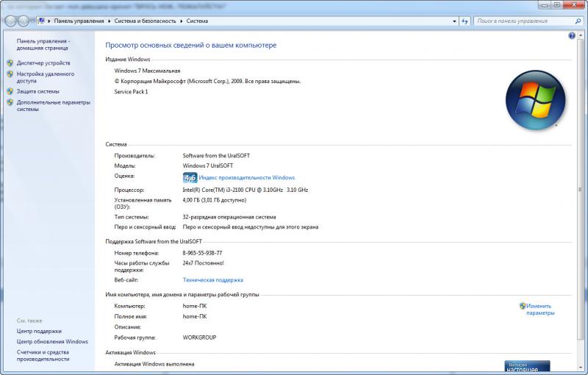The width and height of the screenshot is (588, 375).
Task: Click the back navigation arrow button
Action: (12, 21)
